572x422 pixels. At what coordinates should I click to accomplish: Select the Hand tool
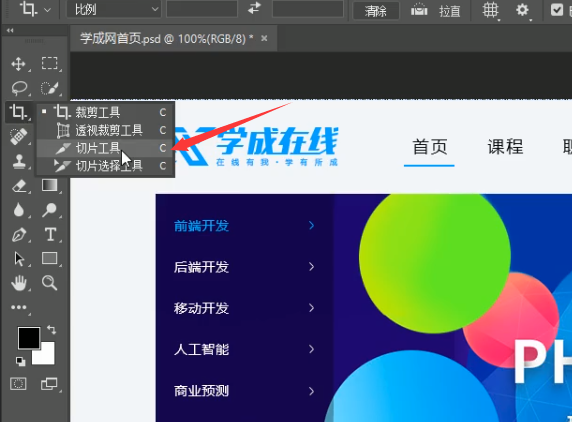pos(19,283)
